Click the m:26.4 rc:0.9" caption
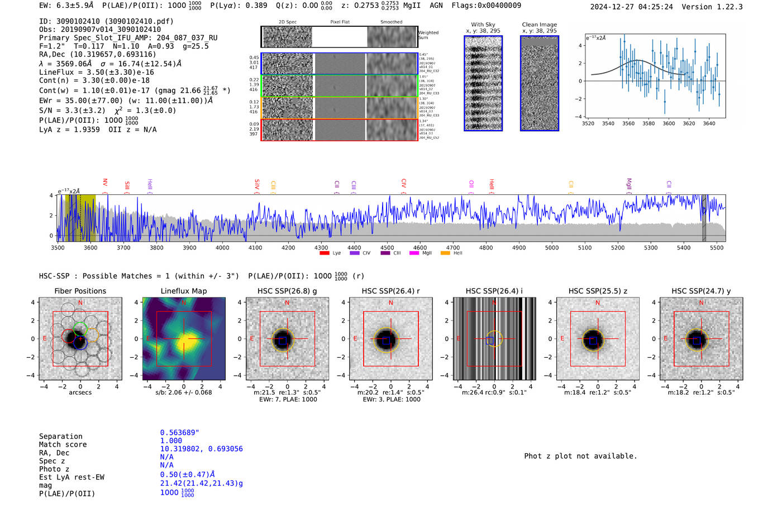Viewport: 782px width, 532px height. click(494, 392)
